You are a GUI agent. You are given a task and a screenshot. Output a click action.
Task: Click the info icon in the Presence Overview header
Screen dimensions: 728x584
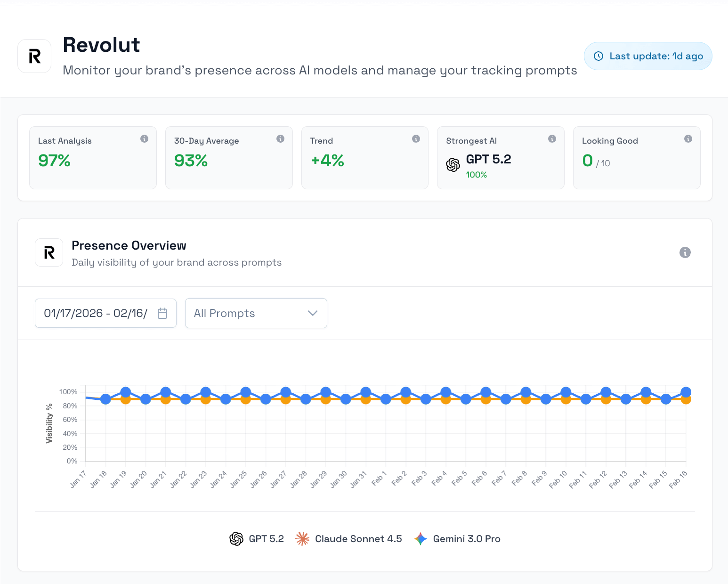click(x=685, y=252)
